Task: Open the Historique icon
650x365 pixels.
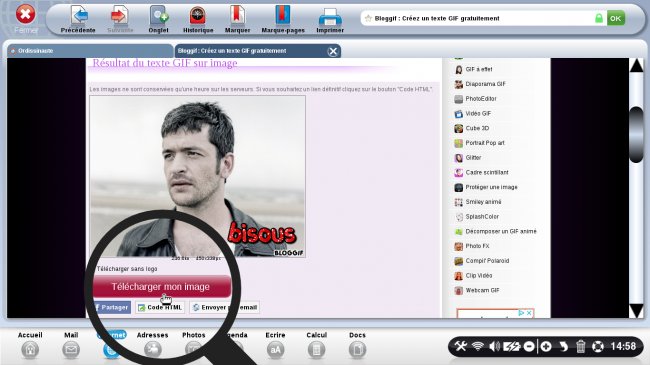Action: pos(198,15)
